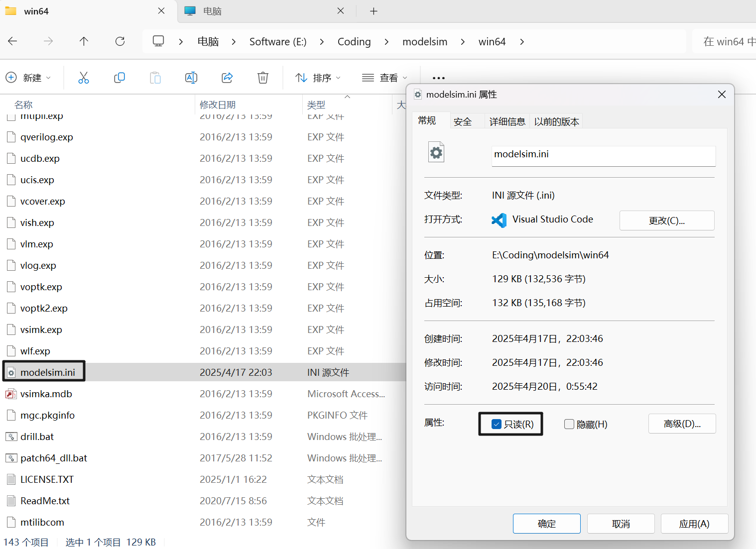
Task: Click the vsimka.mdb Access file icon
Action: click(x=11, y=394)
